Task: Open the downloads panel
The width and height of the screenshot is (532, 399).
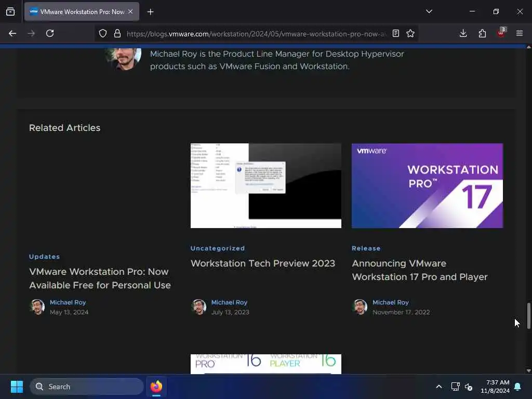Action: coord(463,33)
